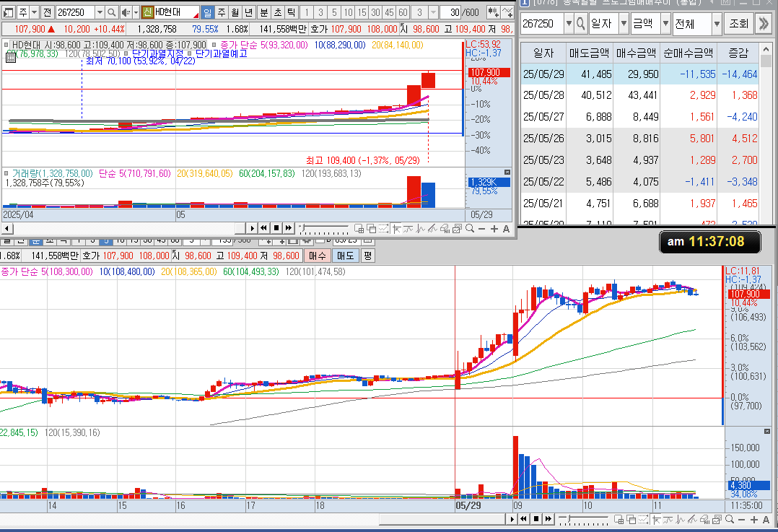This screenshot has width=778, height=532.
Task: Rewind in the top chart replay controls
Action: 264,228
